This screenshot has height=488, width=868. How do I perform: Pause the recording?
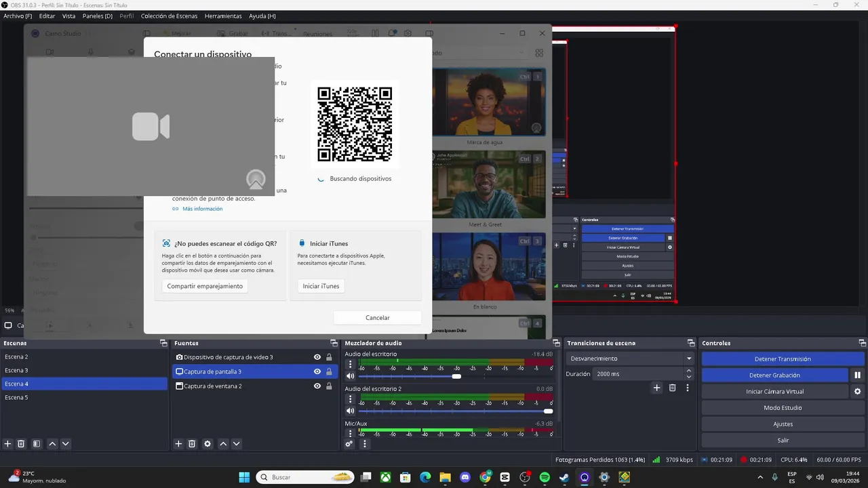857,375
